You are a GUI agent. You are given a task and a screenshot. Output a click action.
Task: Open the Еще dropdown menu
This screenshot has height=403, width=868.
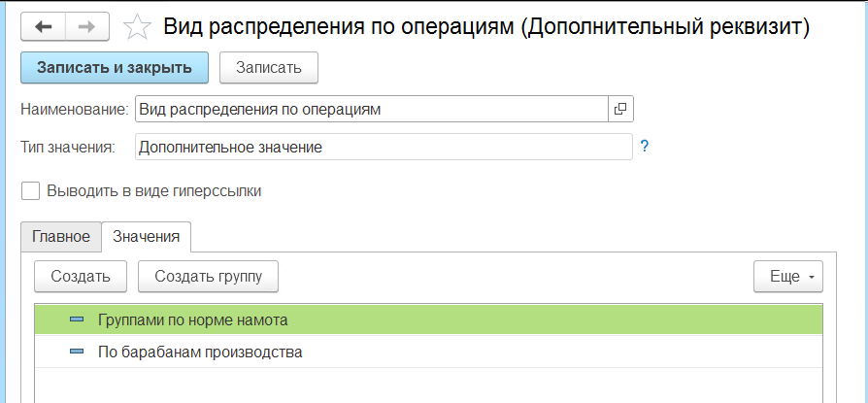pyautogui.click(x=787, y=276)
